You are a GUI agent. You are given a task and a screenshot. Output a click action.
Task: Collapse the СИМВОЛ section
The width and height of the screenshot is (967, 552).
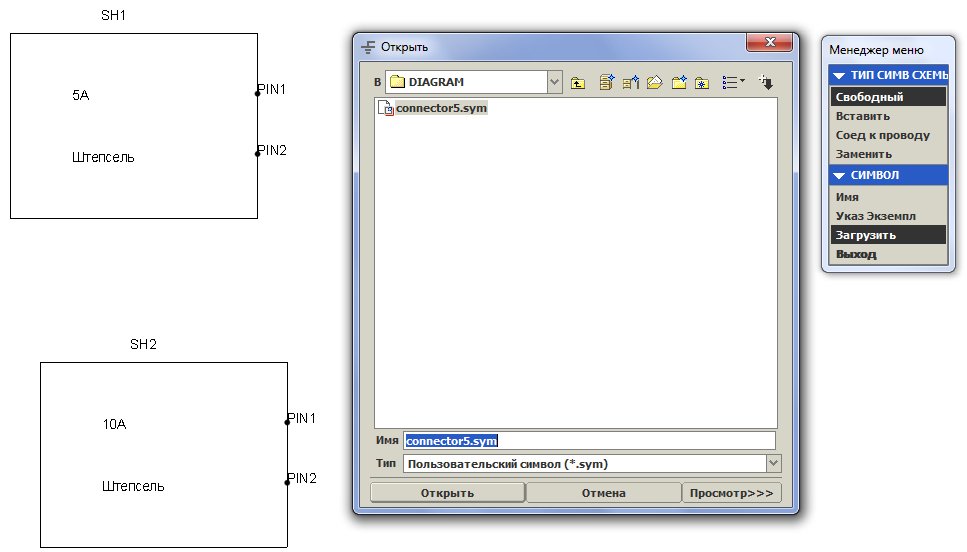839,175
